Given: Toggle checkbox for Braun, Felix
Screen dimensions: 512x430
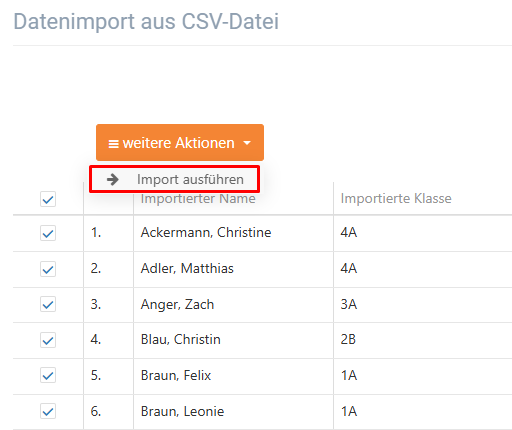Looking at the screenshot, I should [48, 375].
